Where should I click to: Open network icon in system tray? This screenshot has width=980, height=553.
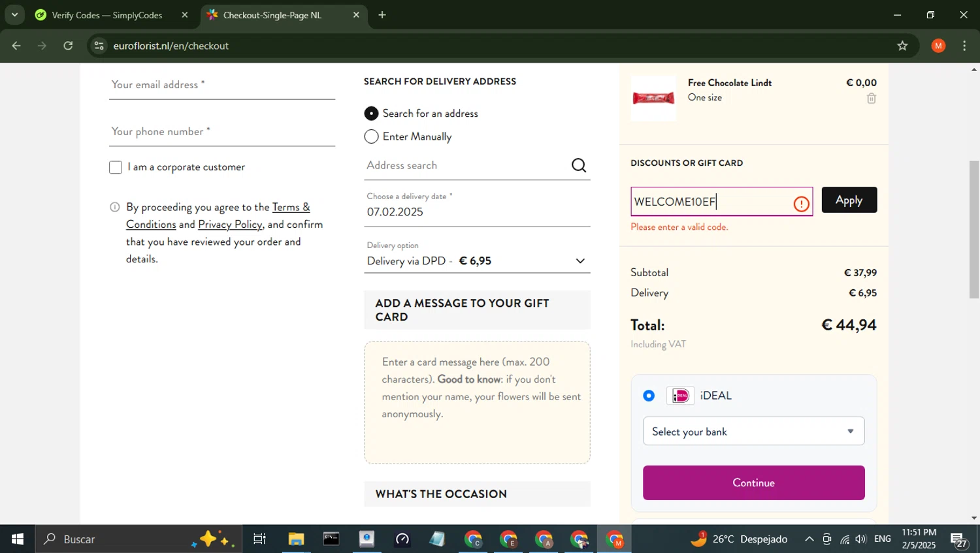click(x=845, y=539)
